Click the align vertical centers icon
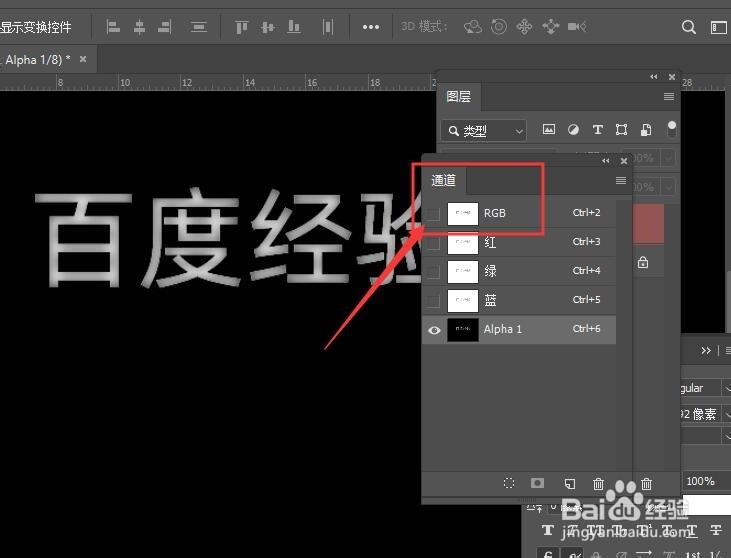Viewport: 731px width, 558px height. point(268,27)
